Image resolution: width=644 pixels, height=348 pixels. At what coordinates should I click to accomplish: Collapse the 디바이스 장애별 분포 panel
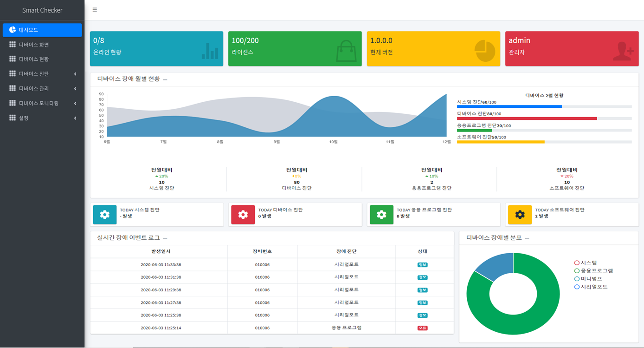[x=527, y=238]
